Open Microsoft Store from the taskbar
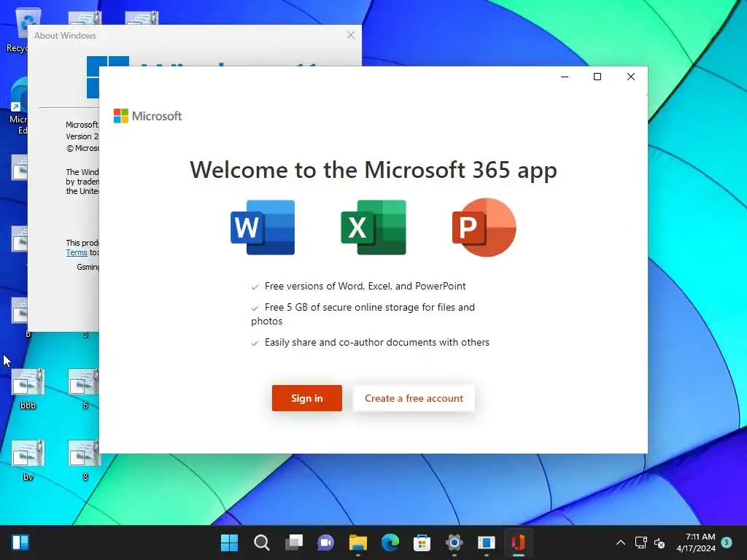This screenshot has height=560, width=747. coord(422,542)
